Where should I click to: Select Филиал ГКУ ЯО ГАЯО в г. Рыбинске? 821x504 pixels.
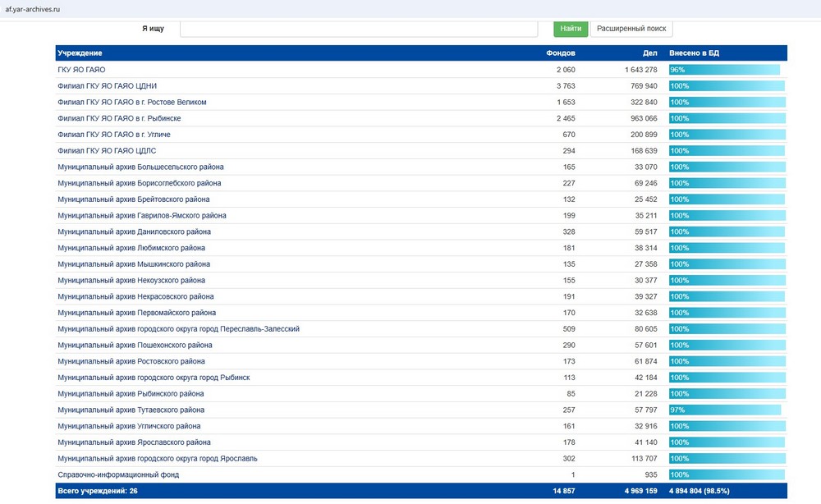[119, 118]
